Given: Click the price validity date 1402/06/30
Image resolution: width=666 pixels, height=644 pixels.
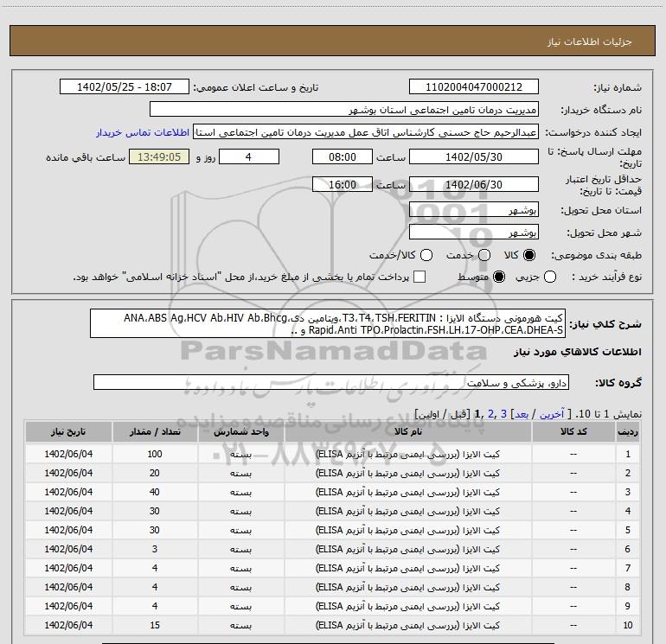Looking at the screenshot, I should click(x=474, y=184).
